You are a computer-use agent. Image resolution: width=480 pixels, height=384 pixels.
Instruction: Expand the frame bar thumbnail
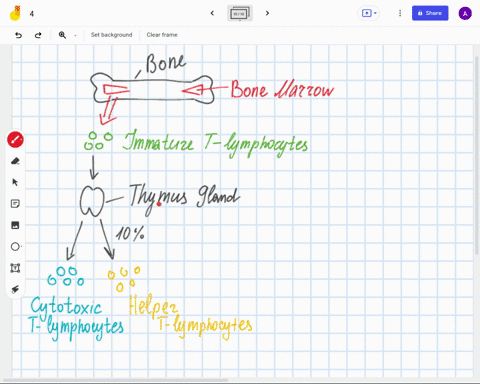click(x=240, y=13)
